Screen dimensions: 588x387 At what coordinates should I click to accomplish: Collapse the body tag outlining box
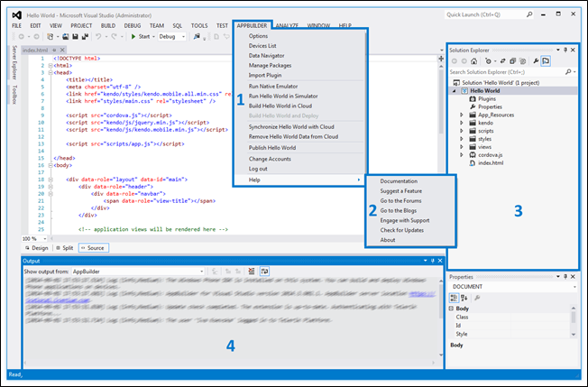51,165
